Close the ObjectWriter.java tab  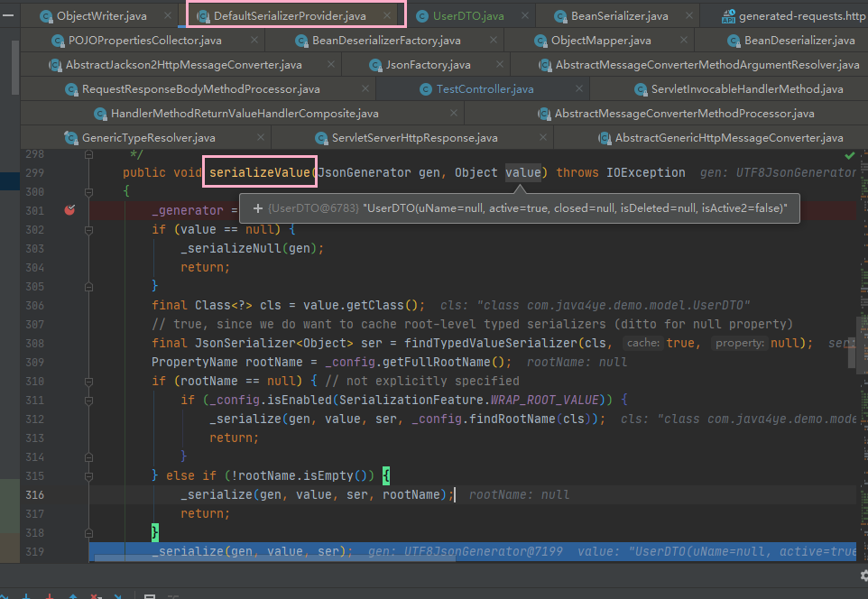pyautogui.click(x=168, y=15)
